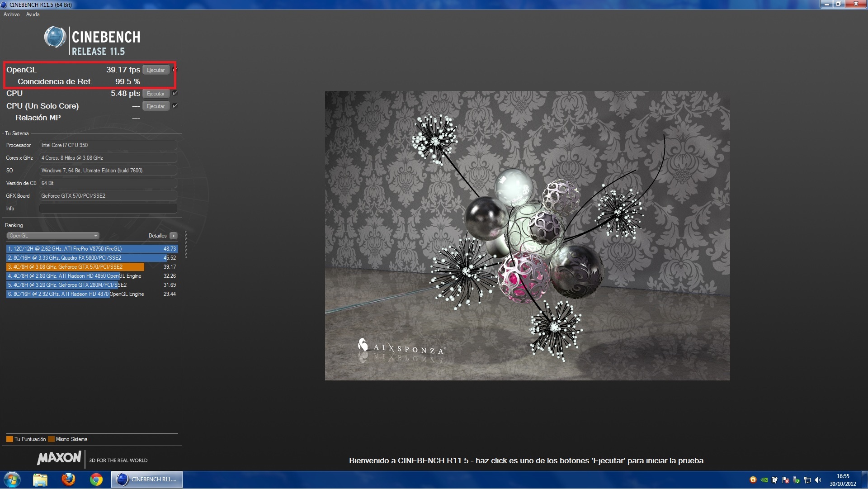Open the NVIDIA tray icon
Screen dimensions: 868x489
pyautogui.click(x=764, y=480)
